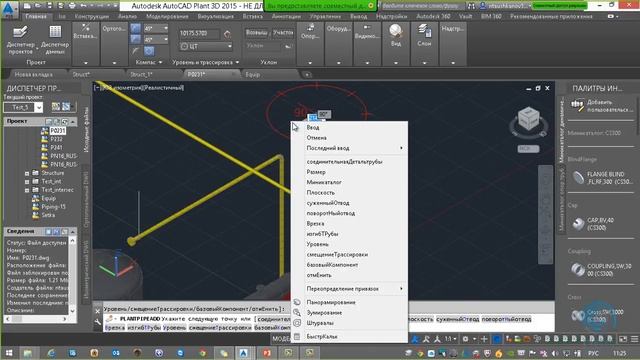This screenshot has width=640, height=360.
Task: Open the upper 45° angle dropdown
Action: (165, 29)
